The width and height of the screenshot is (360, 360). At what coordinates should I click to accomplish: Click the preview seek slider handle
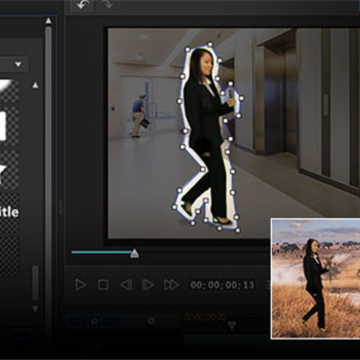[x=134, y=254]
